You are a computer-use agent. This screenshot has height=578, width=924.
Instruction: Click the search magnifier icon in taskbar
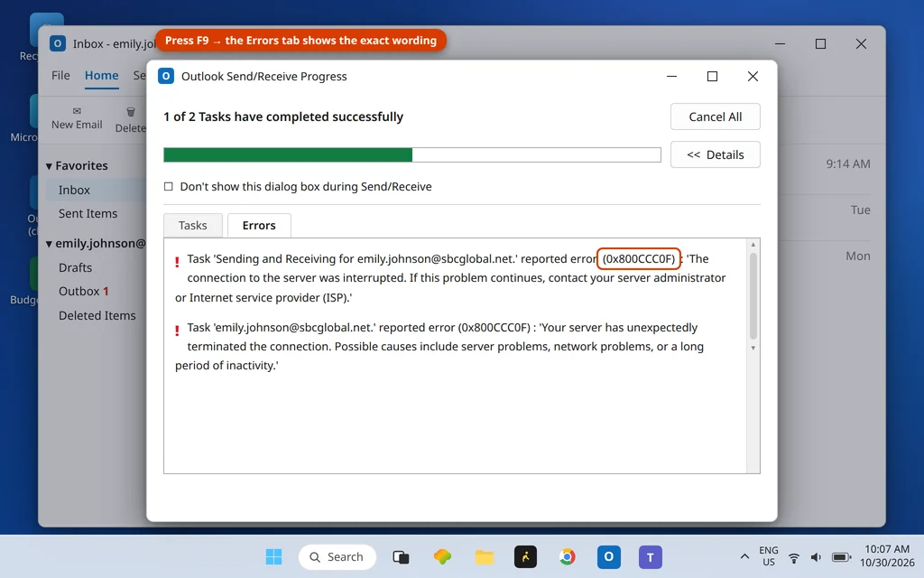(315, 557)
